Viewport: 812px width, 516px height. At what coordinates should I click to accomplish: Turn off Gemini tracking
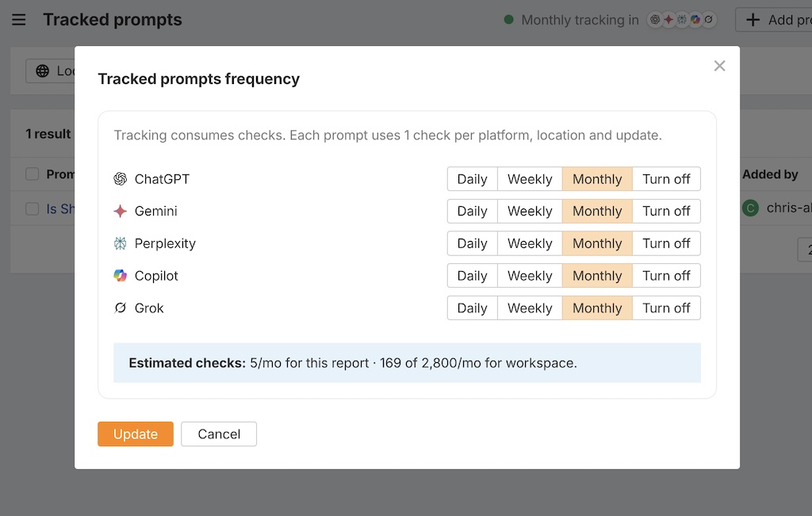[x=666, y=211]
